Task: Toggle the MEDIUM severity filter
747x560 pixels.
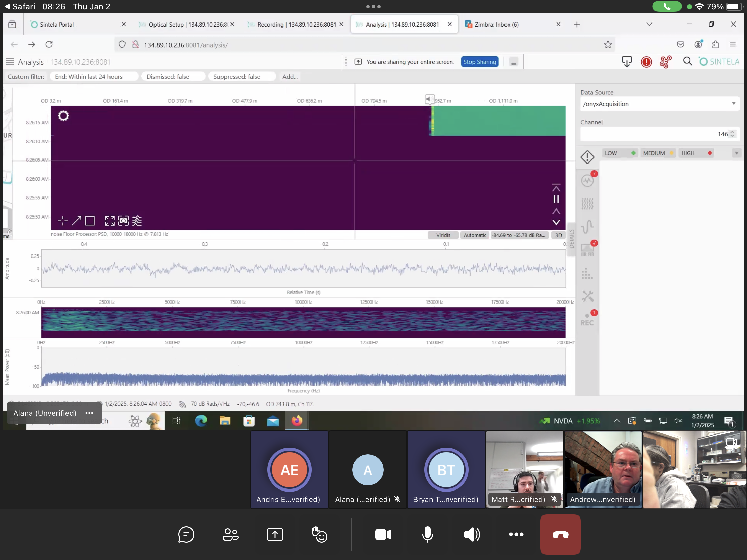Action: (658, 153)
